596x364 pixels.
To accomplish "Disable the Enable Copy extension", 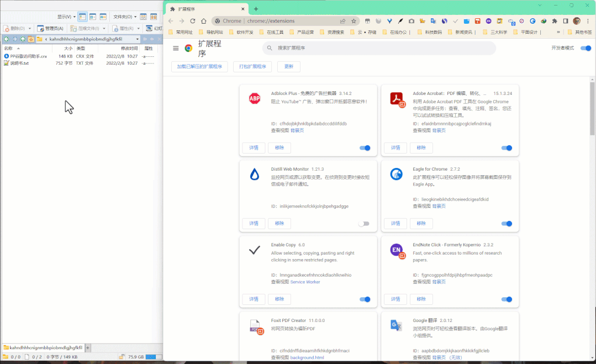I will click(x=365, y=299).
